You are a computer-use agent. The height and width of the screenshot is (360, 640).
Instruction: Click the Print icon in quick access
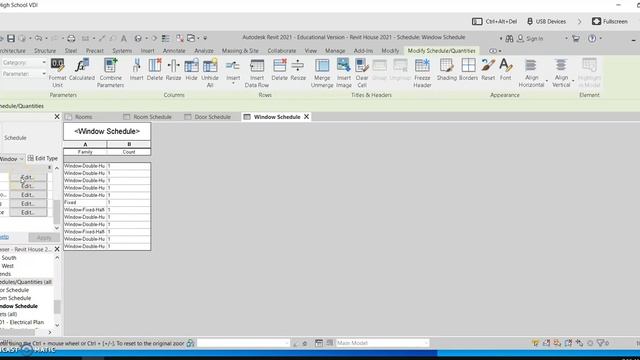click(71, 38)
